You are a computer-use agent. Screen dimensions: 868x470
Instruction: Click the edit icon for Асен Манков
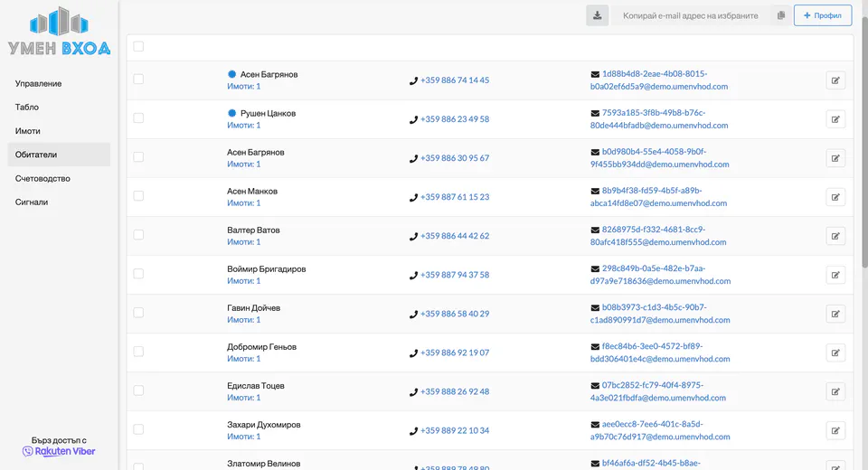click(835, 197)
